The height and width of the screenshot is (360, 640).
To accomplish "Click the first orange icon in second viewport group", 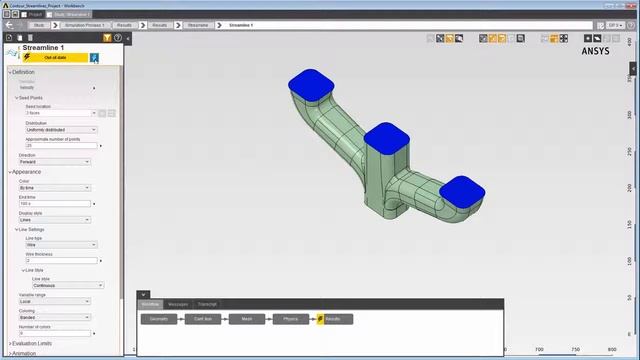I will (493, 38).
